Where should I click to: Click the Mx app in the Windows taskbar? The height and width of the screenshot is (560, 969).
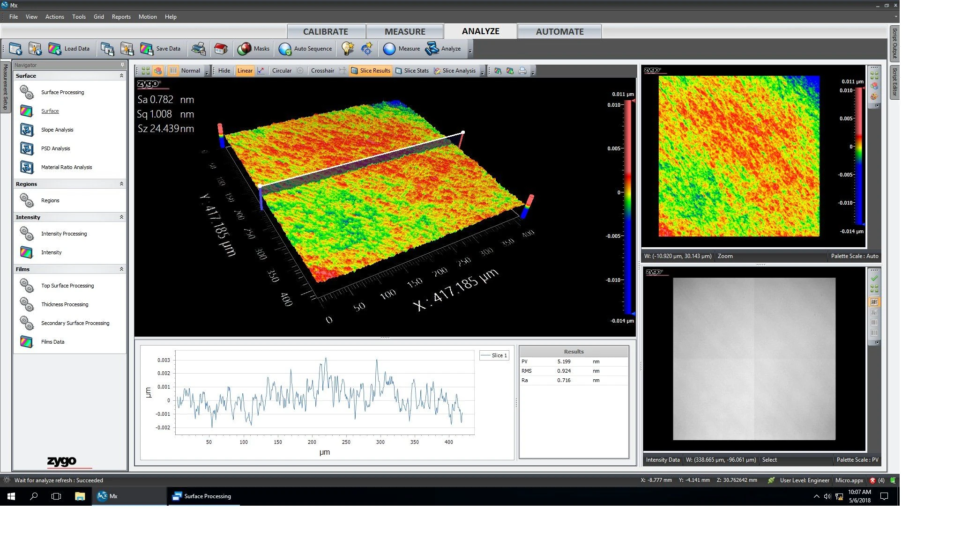point(129,496)
